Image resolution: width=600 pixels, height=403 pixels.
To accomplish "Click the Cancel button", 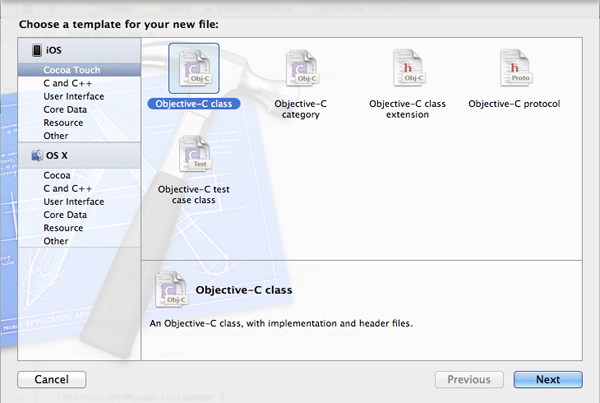I will point(52,379).
